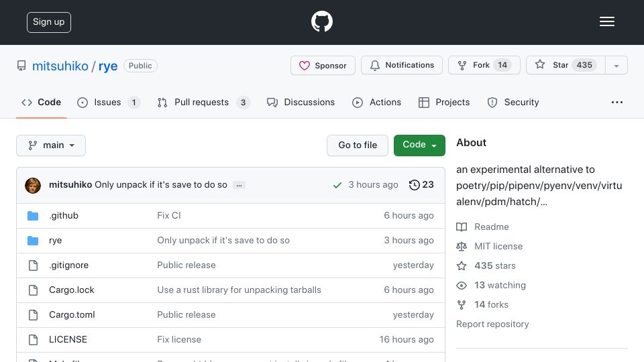Select the Code tab
The image size is (644, 362).
(41, 102)
